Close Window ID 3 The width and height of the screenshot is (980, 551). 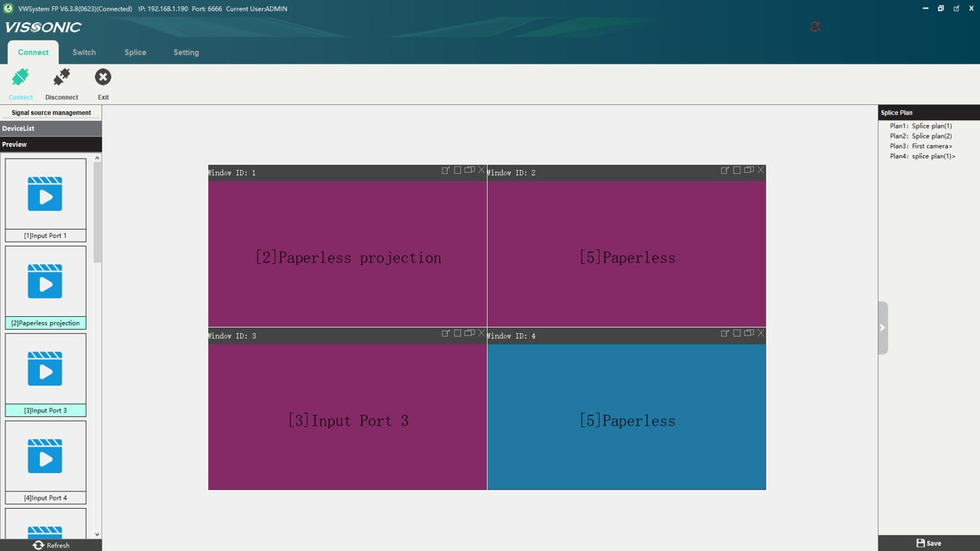pos(482,334)
